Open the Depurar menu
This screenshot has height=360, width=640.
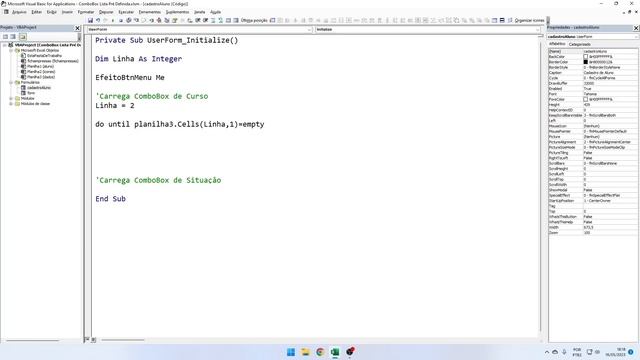pyautogui.click(x=106, y=12)
